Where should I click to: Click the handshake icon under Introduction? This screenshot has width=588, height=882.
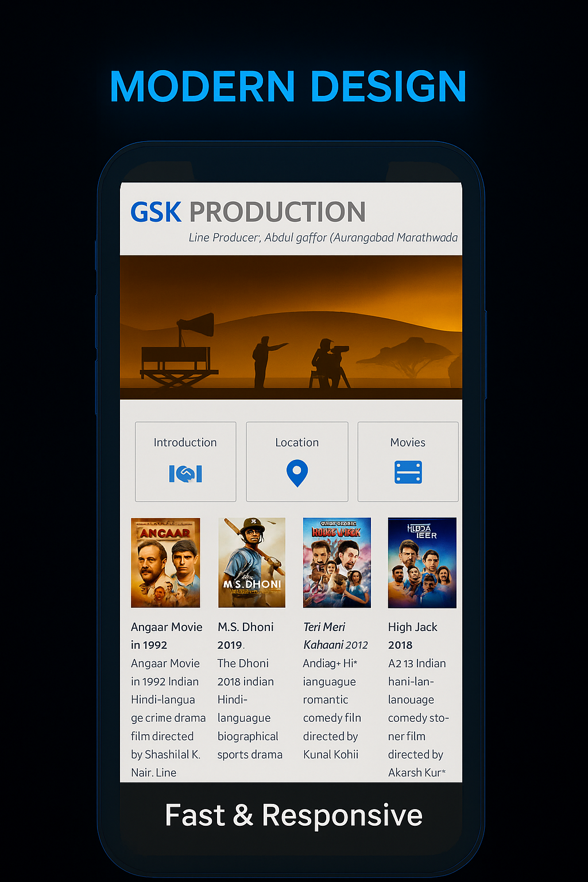185,474
